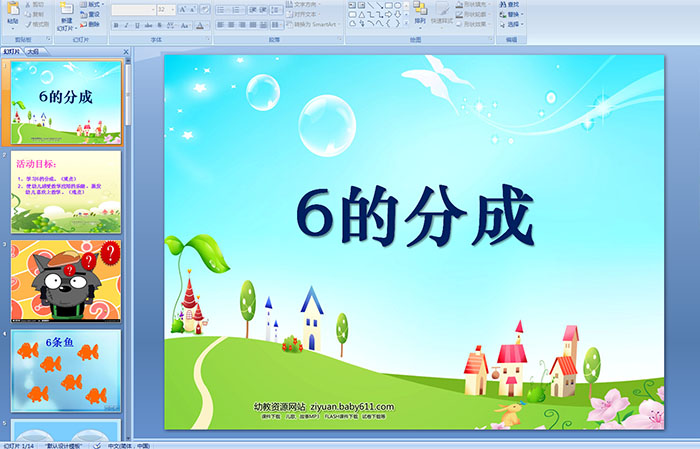Click the Cut (剪切) scissors icon
Screen dimensions: 700x449
(x=28, y=4)
